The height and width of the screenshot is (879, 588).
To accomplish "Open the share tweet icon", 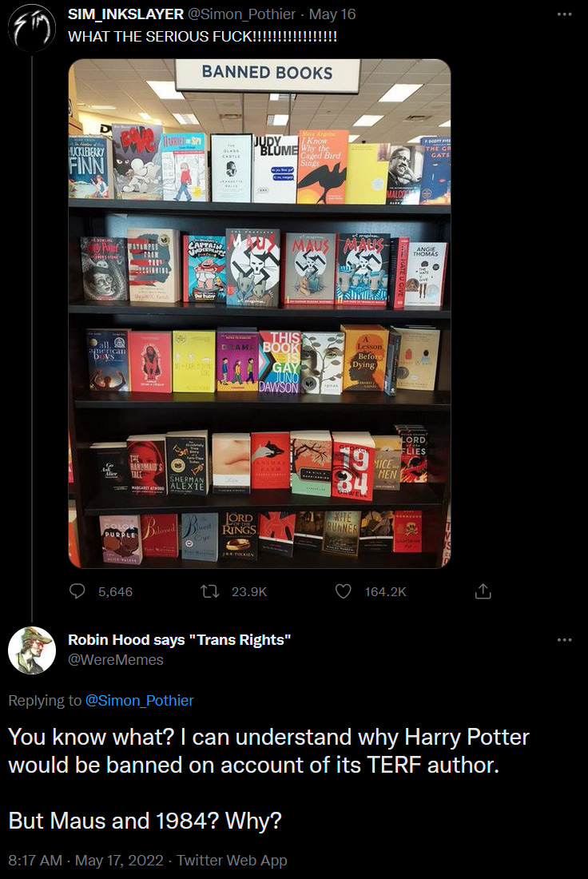I will click(x=483, y=591).
